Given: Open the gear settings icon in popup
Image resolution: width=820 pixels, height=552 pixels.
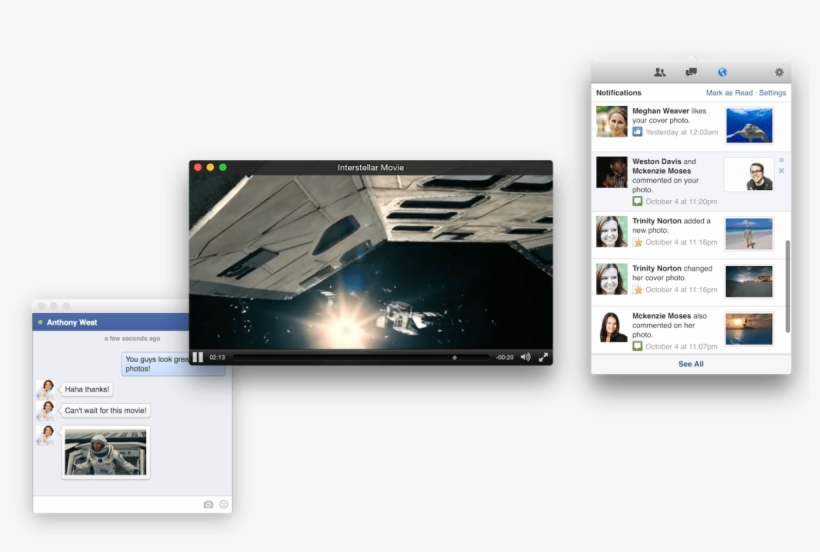Looking at the screenshot, I should pyautogui.click(x=779, y=72).
